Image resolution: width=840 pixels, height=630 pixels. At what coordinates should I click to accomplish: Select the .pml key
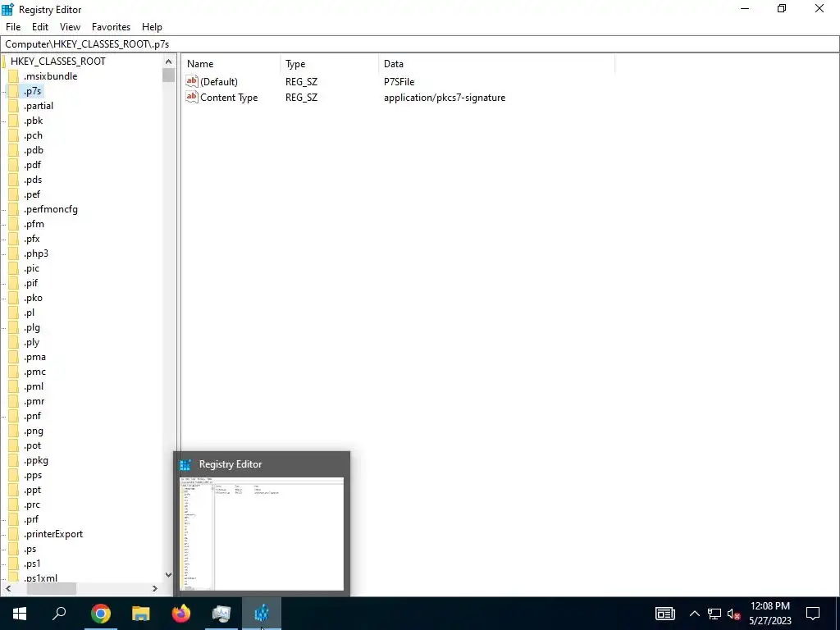click(x=34, y=386)
